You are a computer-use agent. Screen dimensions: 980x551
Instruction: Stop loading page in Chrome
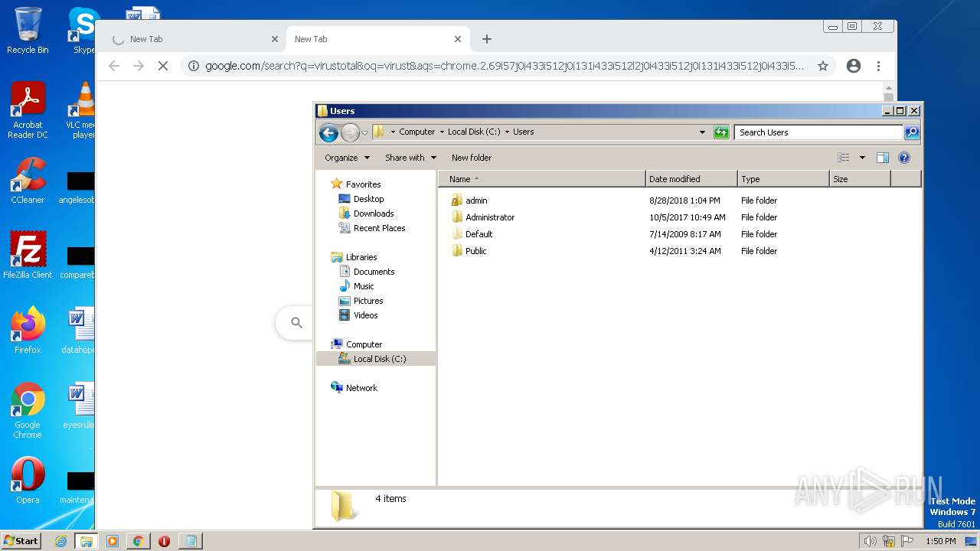pyautogui.click(x=163, y=66)
